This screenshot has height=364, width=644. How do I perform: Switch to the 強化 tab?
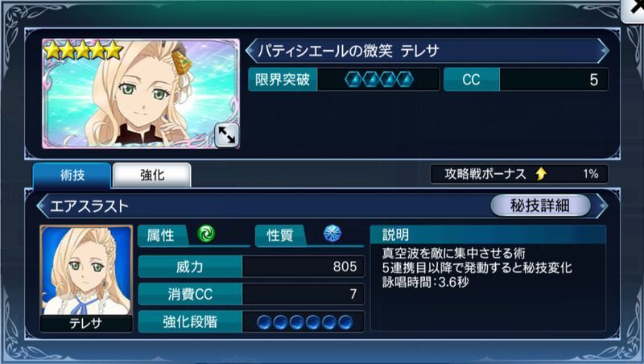point(152,176)
